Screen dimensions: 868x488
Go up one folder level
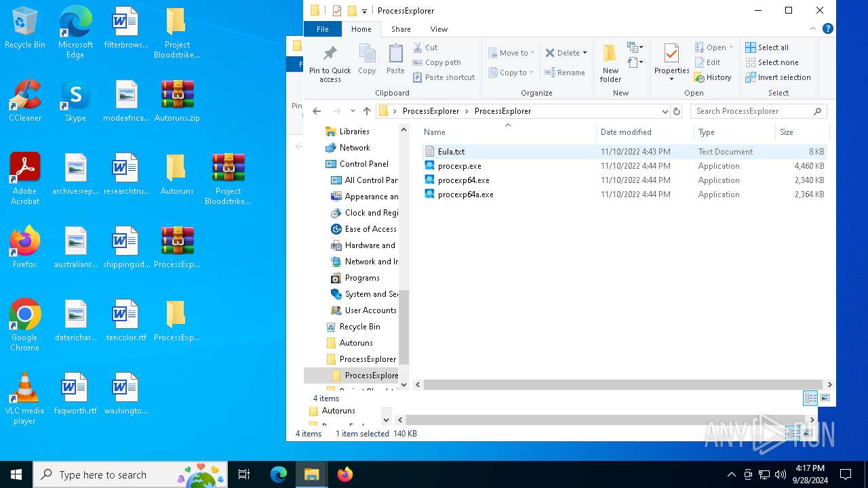pos(367,111)
